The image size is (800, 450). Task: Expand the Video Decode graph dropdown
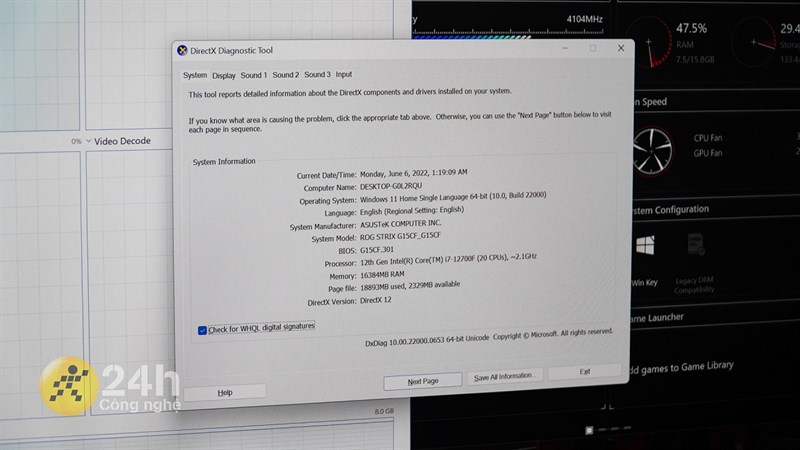pos(88,141)
